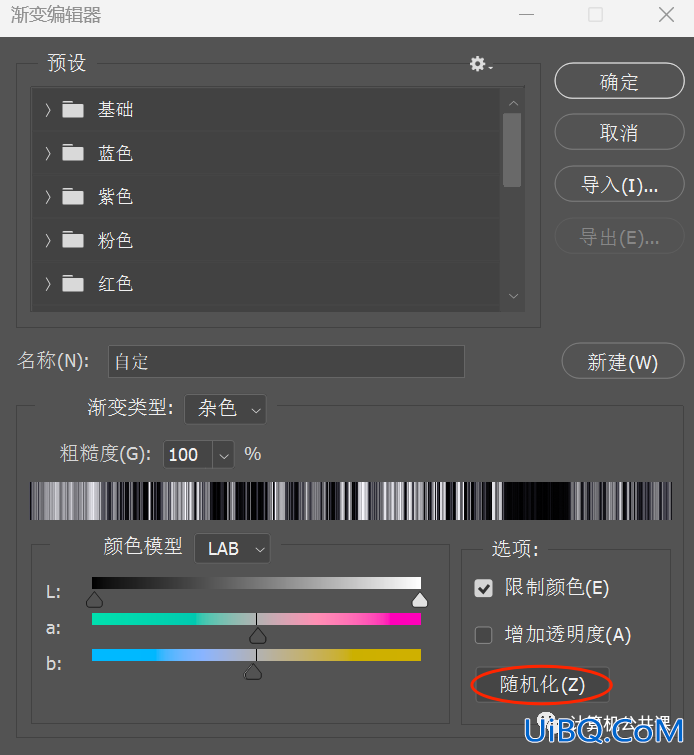Enable the 增加透明度(A) checkbox
694x755 pixels.
click(x=483, y=635)
